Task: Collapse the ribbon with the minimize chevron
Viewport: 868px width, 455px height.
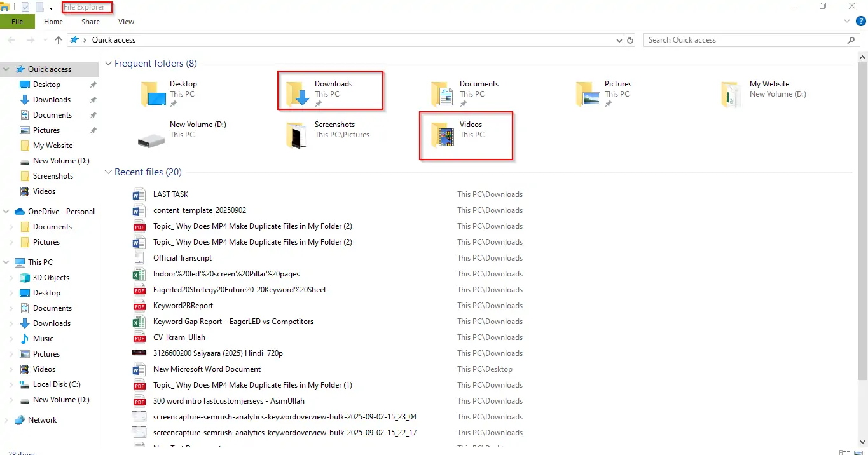Action: click(846, 21)
